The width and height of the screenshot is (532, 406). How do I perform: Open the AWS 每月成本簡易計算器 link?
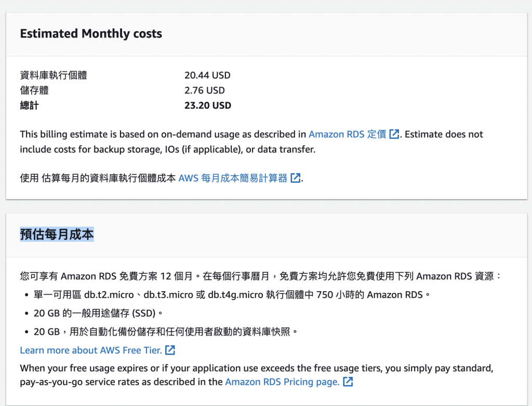point(233,178)
